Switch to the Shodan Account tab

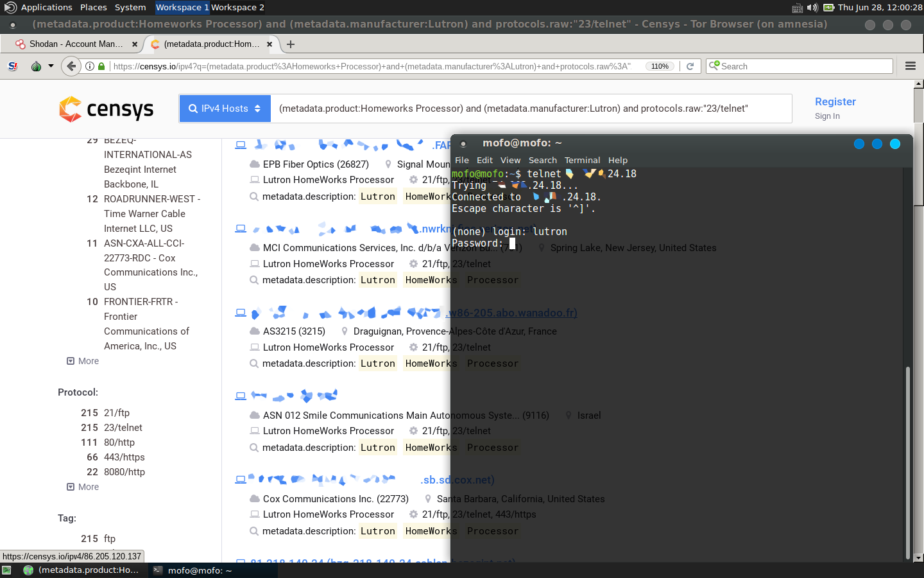tap(75, 44)
